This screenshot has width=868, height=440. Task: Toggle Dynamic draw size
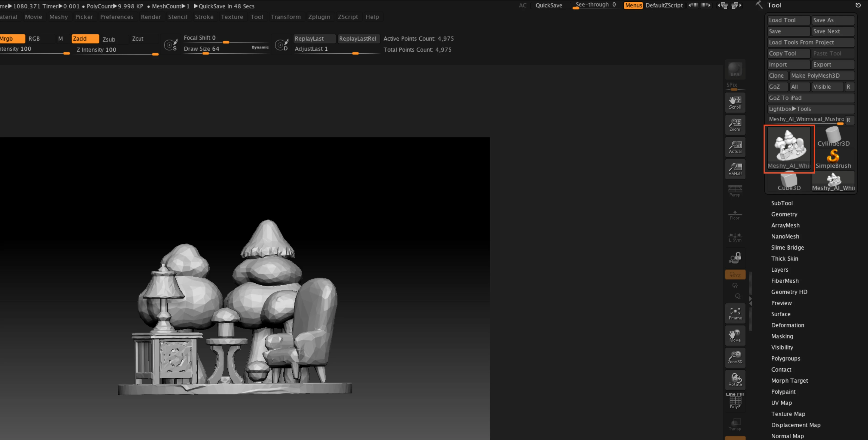click(260, 47)
